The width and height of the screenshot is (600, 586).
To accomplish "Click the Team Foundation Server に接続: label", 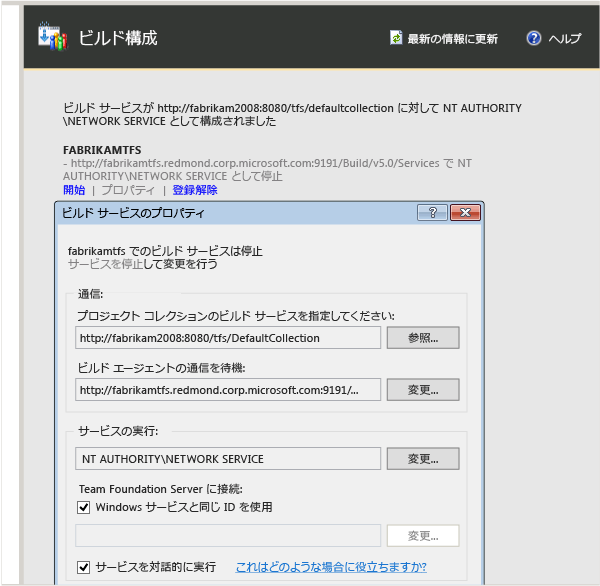I will pyautogui.click(x=160, y=489).
